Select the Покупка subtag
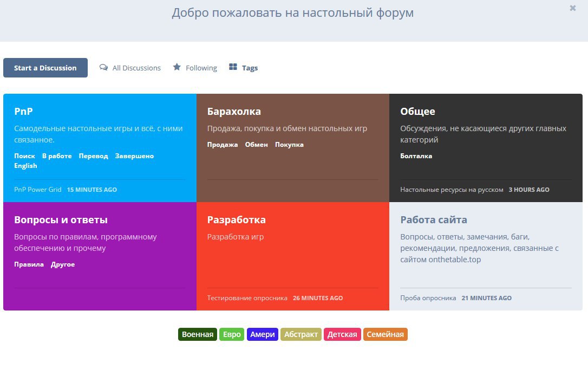 pos(289,145)
